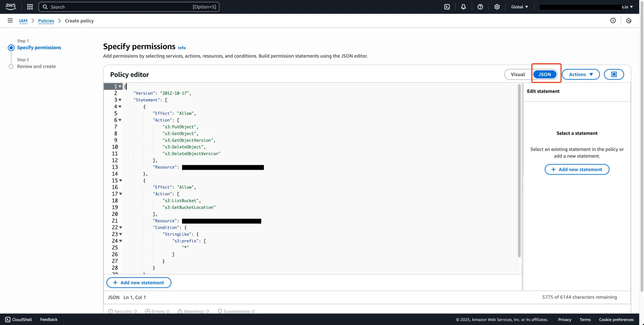The height and width of the screenshot is (325, 644).
Task: Click the Review and create step label
Action: click(x=36, y=66)
